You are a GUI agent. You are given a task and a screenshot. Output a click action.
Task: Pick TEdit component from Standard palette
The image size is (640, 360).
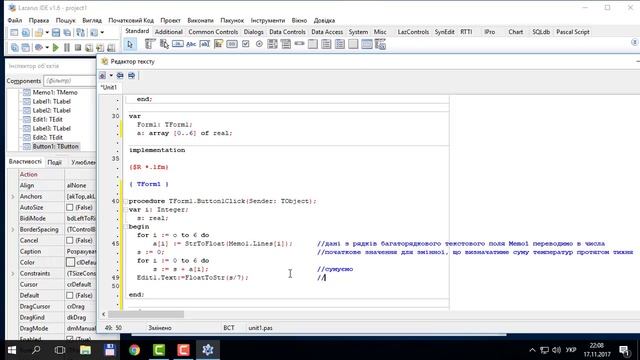click(x=204, y=44)
